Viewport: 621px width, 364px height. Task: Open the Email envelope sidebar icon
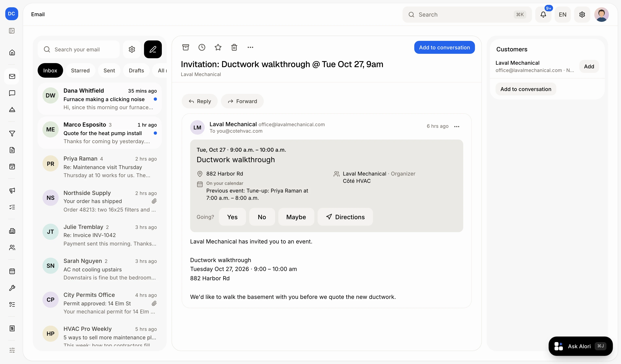(12, 76)
